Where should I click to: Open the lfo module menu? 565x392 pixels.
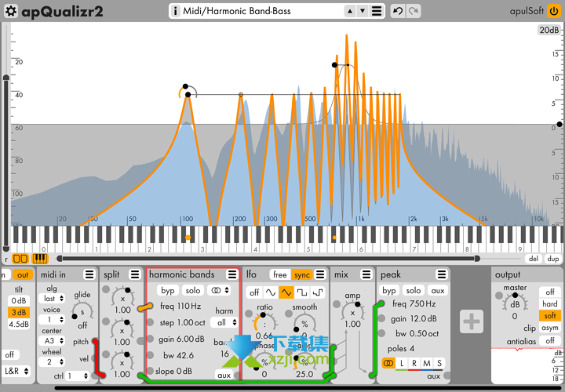[319, 274]
